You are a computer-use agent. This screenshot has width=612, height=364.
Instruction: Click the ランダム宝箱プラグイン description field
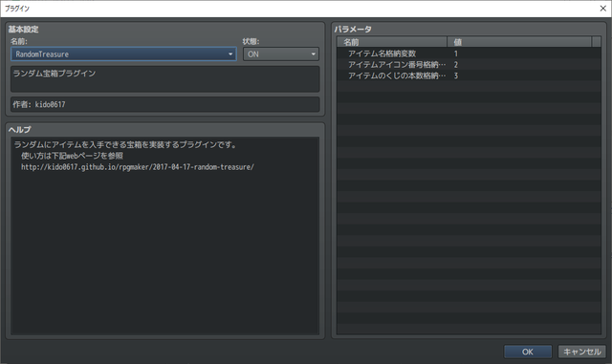pos(165,78)
